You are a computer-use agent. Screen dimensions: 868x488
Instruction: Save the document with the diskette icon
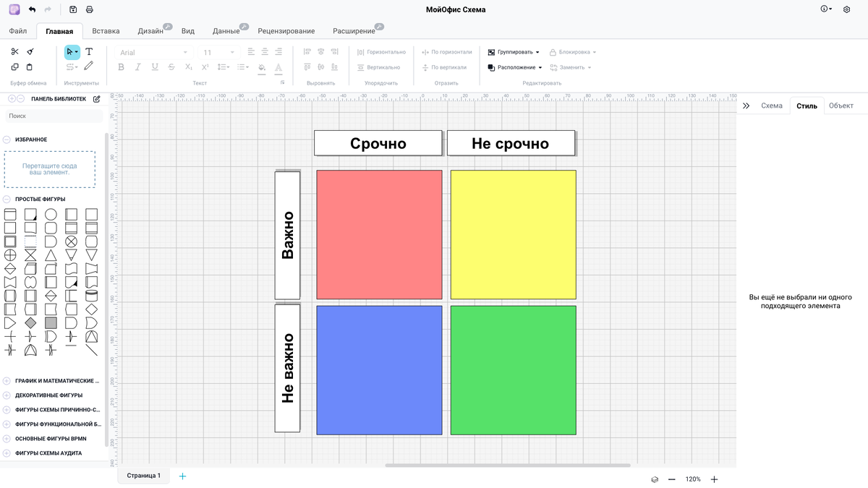coord(73,9)
